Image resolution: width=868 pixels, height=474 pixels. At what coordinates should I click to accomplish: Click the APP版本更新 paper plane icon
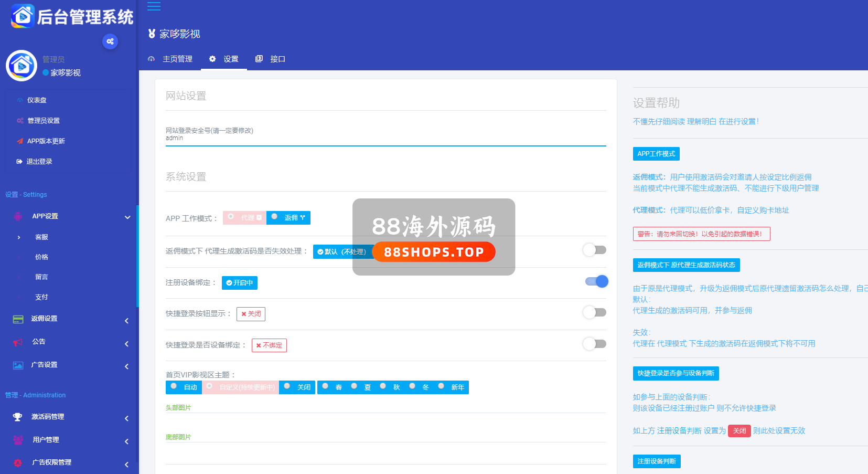[x=20, y=141]
